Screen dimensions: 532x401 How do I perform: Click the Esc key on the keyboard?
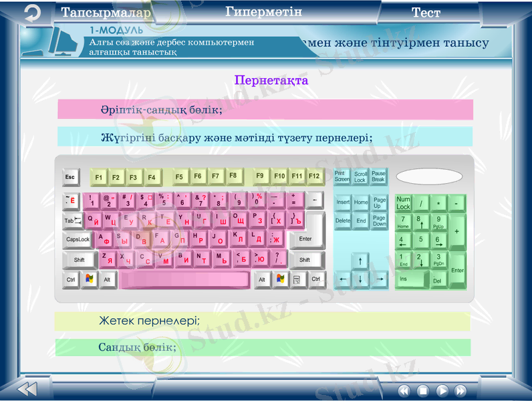[70, 177]
